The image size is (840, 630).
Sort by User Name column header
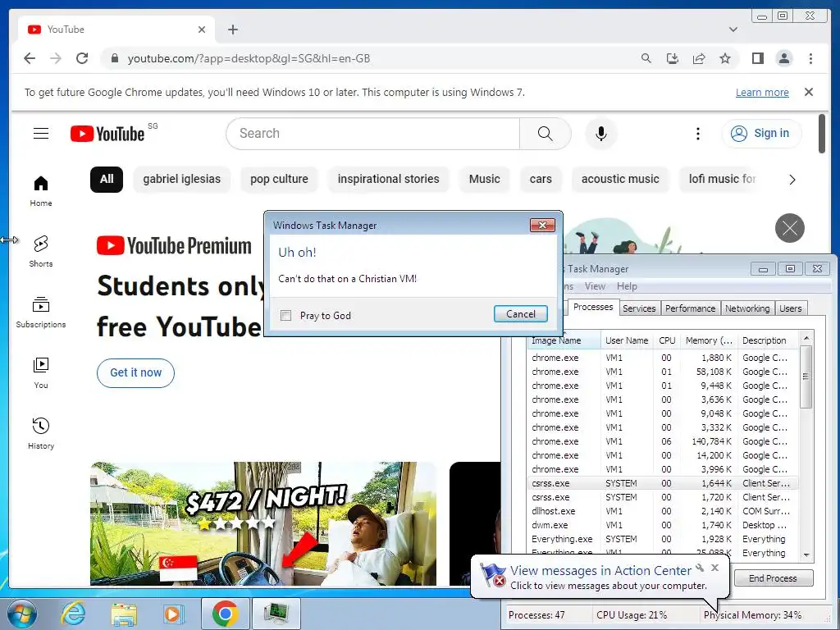[x=626, y=340]
